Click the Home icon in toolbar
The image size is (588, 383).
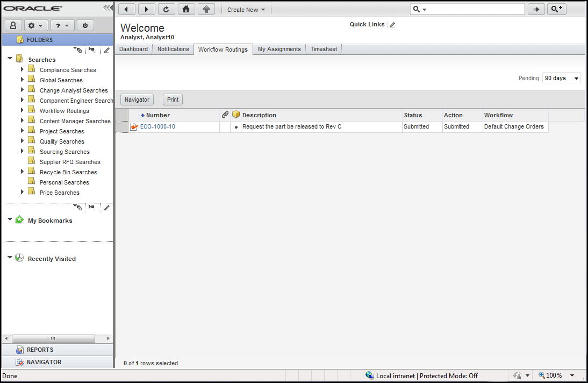(x=186, y=9)
